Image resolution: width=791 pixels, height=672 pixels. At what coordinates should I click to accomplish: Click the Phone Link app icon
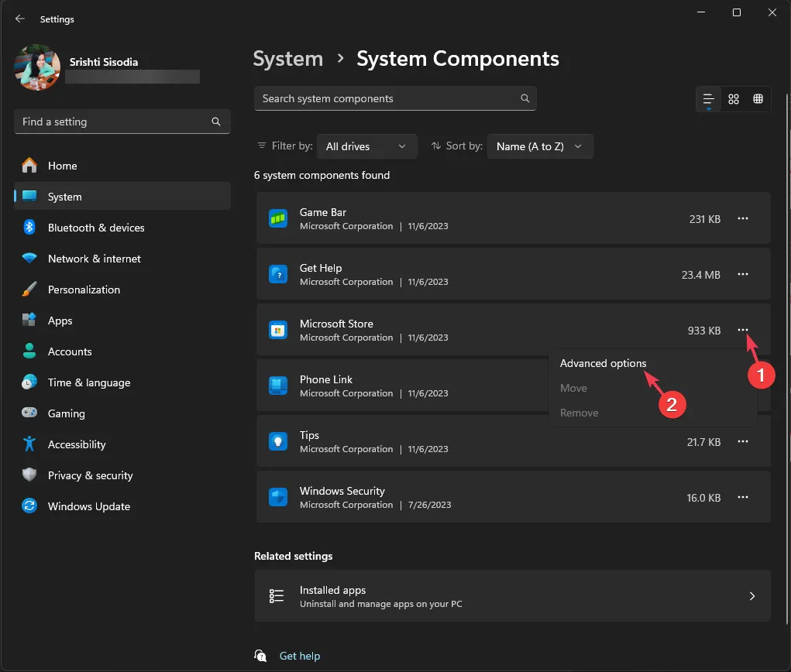click(278, 386)
